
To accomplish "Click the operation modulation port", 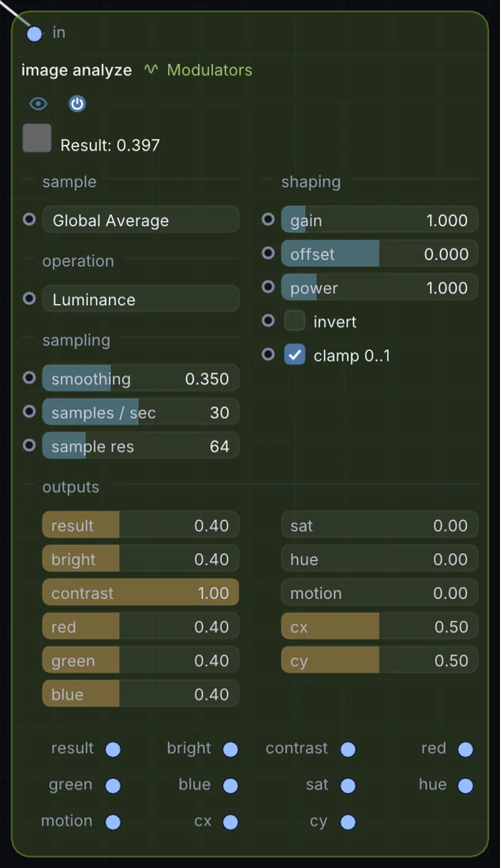I will tap(29, 298).
